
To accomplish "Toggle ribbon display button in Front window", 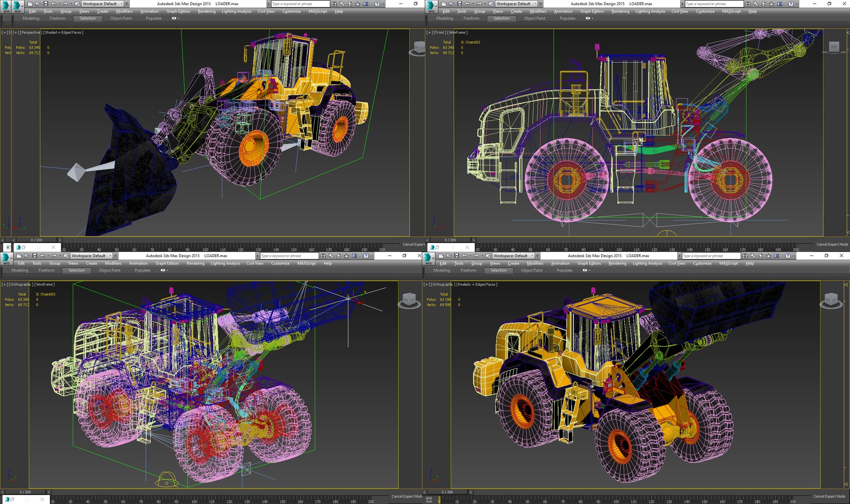I will tap(588, 18).
